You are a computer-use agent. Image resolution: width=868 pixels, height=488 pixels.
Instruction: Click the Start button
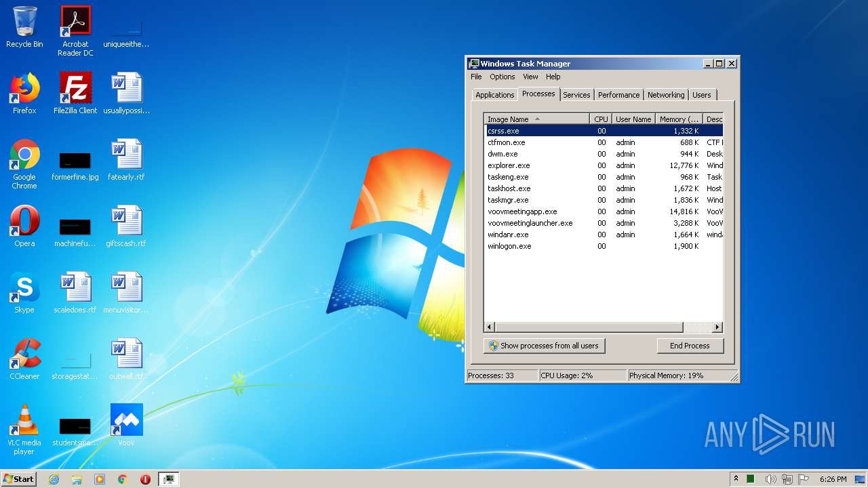click(19, 479)
